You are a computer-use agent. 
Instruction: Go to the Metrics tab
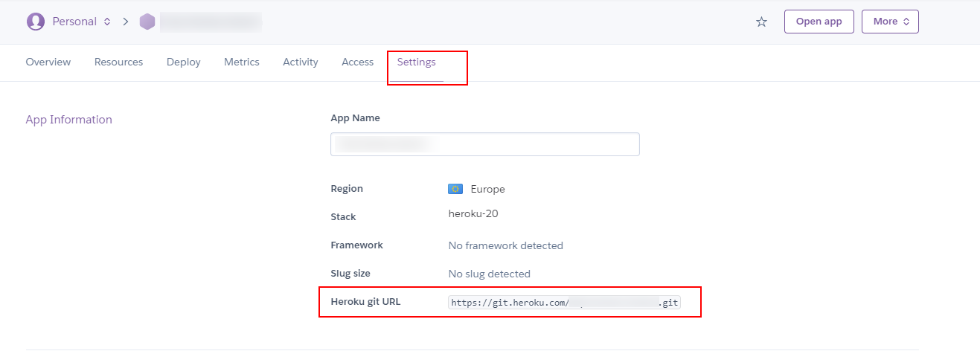pos(242,62)
